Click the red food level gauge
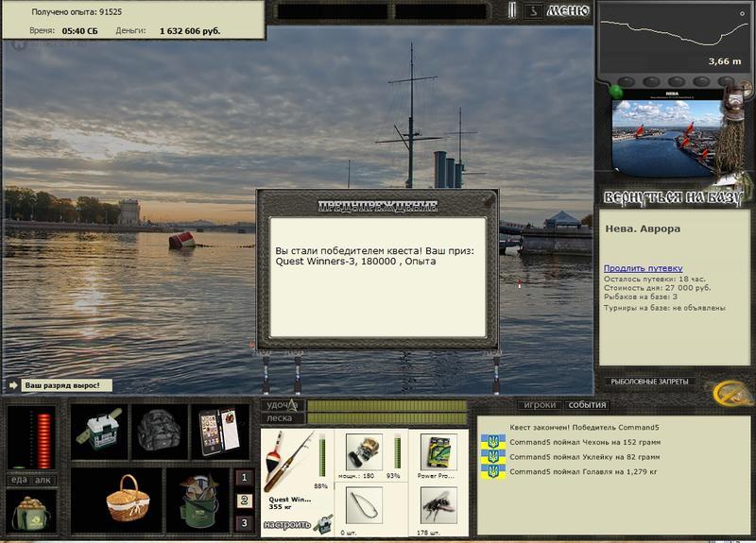756x543 pixels. pos(43,440)
